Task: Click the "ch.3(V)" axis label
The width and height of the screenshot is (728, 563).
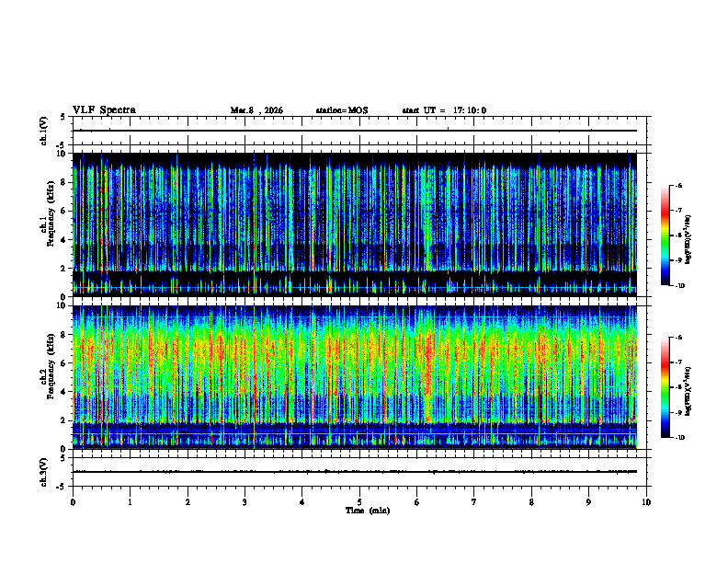Action: click(44, 472)
